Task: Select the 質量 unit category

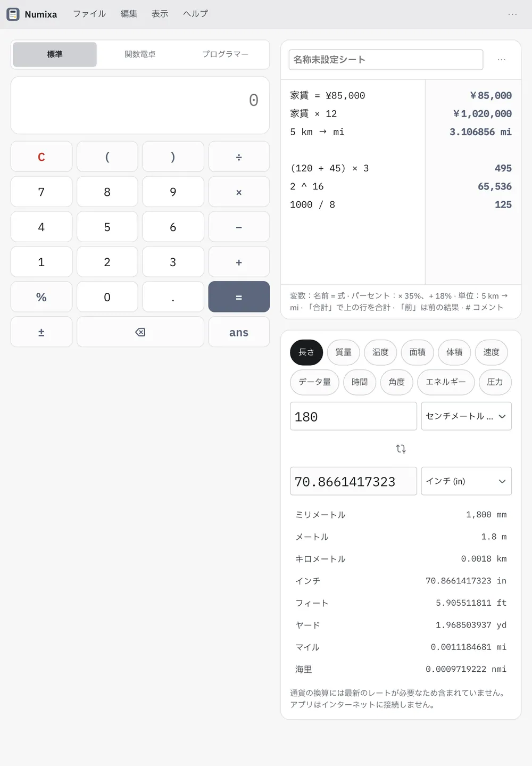Action: (x=344, y=352)
